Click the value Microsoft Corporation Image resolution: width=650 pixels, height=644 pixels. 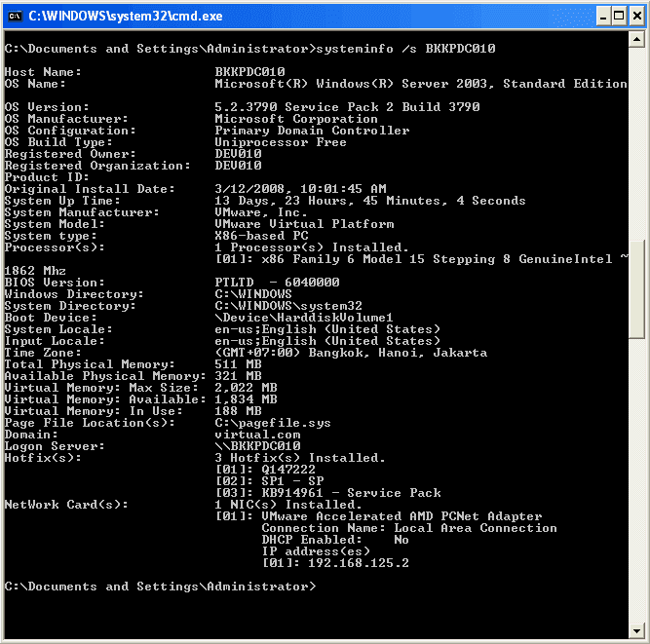pyautogui.click(x=296, y=119)
